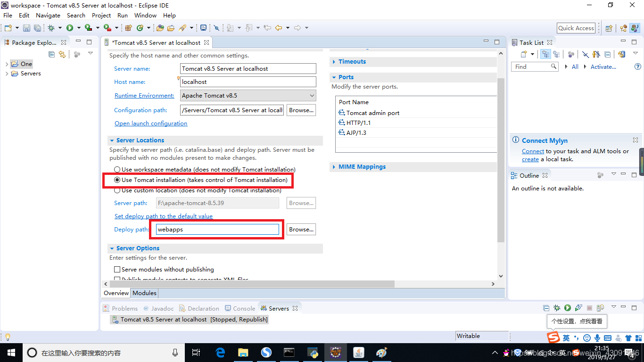Image resolution: width=644 pixels, height=362 pixels.
Task: Click the Task List help question mark icon
Action: click(638, 67)
